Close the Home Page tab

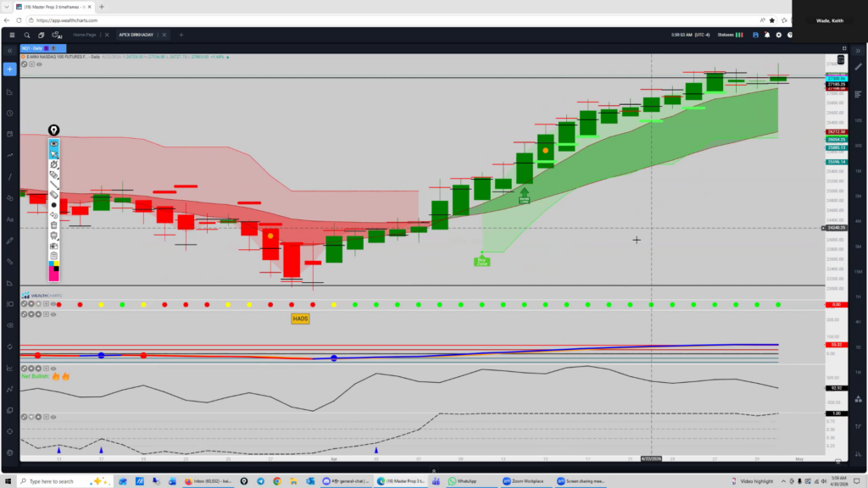pos(107,35)
